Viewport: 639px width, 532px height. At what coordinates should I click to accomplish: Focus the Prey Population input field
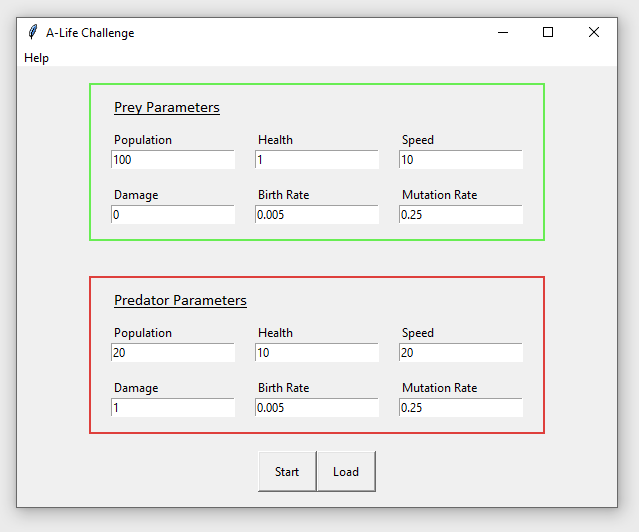tap(173, 160)
